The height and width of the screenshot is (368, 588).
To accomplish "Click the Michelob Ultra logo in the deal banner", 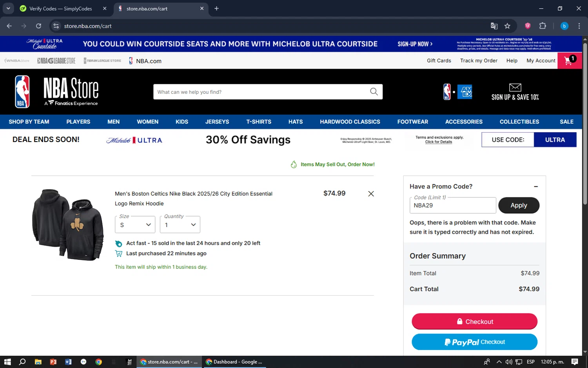I will [x=134, y=140].
